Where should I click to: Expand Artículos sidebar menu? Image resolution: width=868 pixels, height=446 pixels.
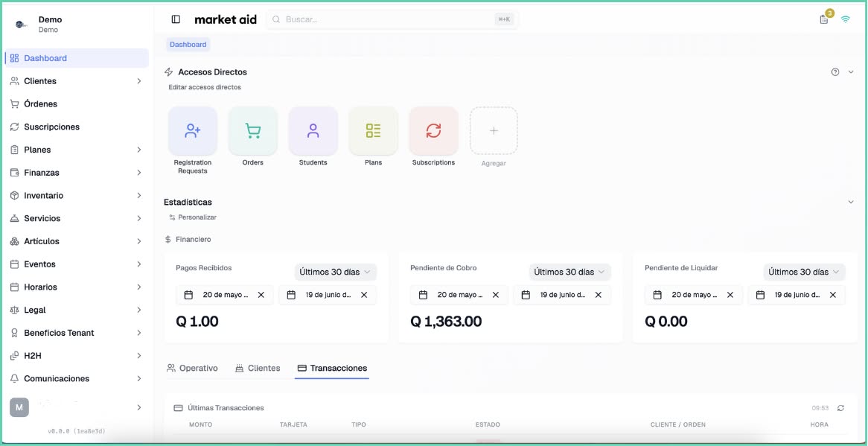[x=77, y=241]
